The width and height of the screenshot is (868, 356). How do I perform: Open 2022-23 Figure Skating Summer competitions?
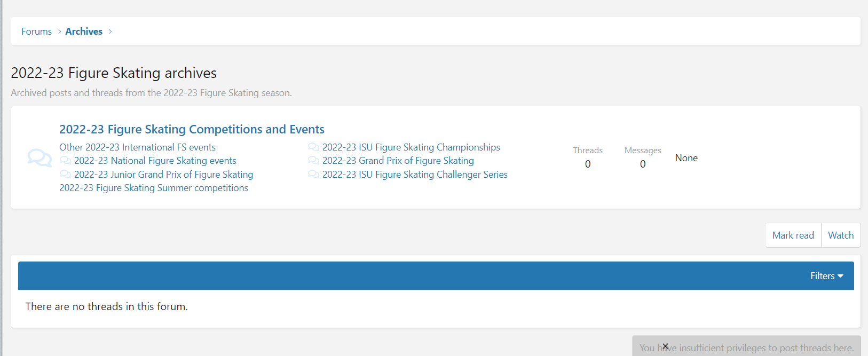point(153,188)
